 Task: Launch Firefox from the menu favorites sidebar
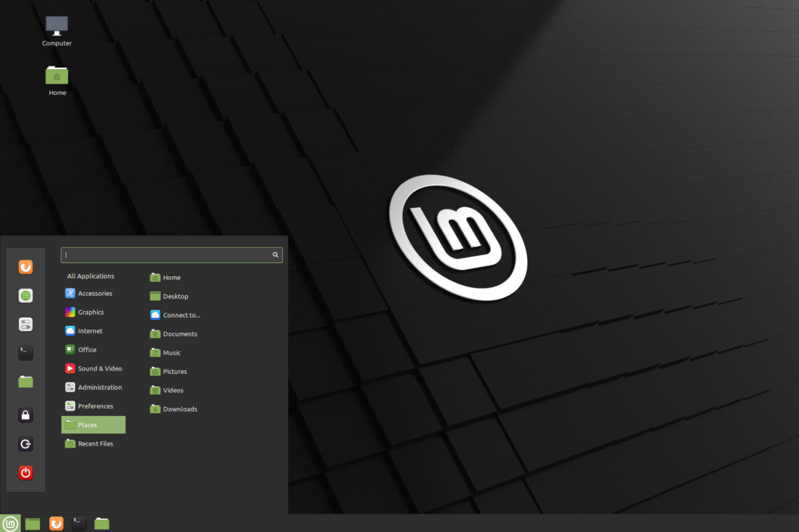26,267
